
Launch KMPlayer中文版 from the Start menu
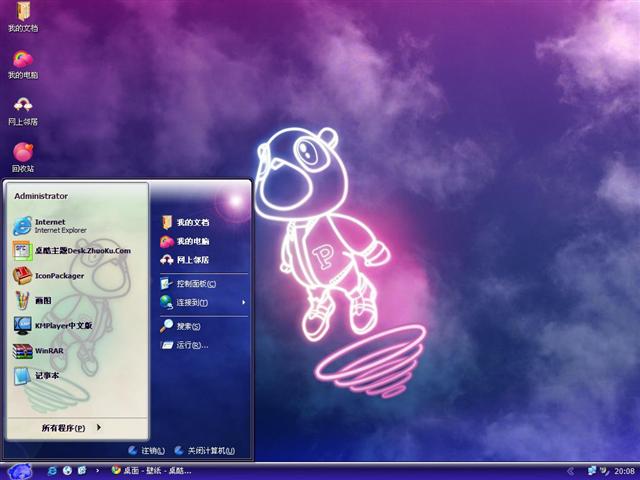click(x=62, y=325)
